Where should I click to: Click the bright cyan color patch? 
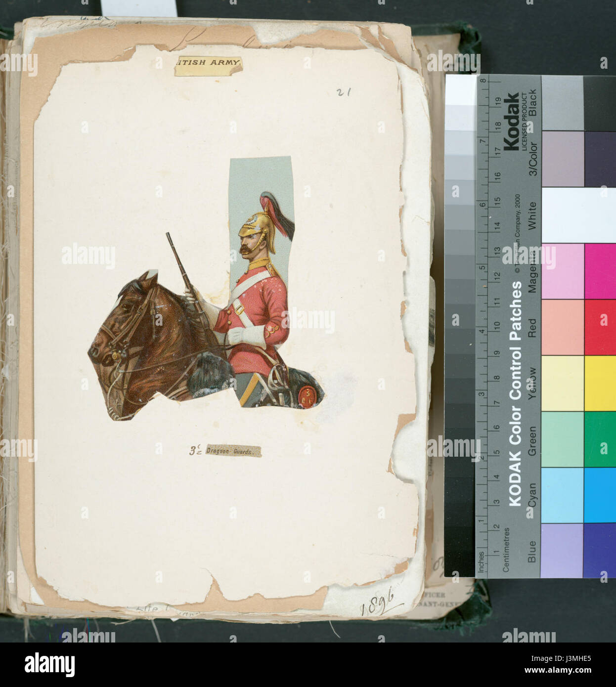(x=600, y=495)
